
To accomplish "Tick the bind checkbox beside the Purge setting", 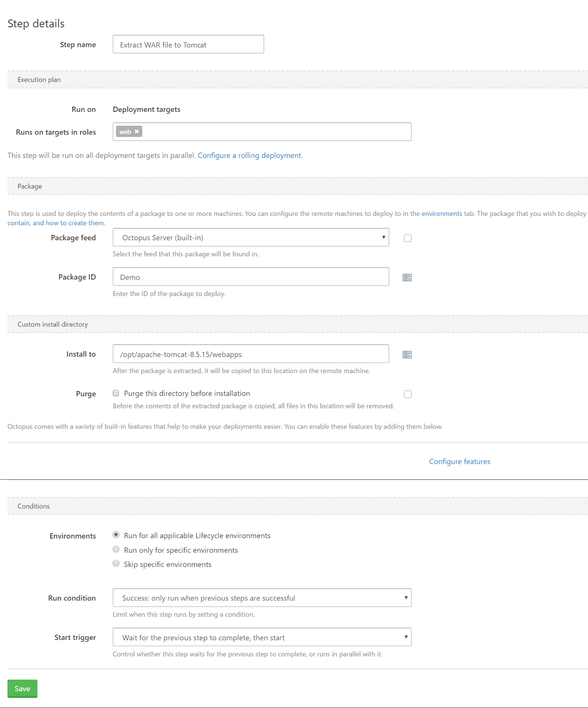I will tap(407, 394).
